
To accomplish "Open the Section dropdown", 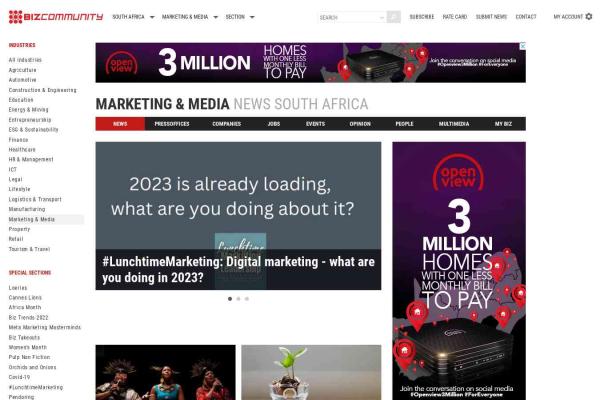I will [240, 17].
